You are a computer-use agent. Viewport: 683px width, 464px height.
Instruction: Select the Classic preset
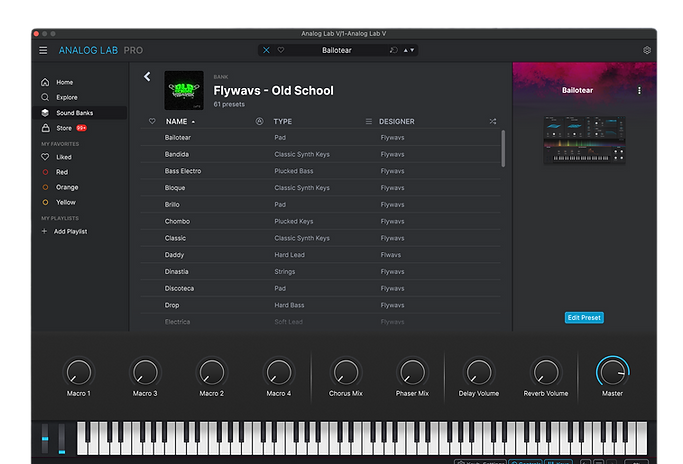[x=320, y=238]
